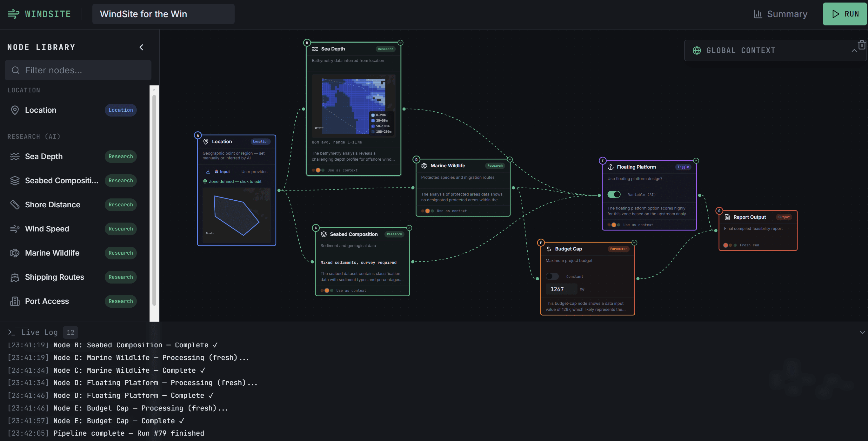868x441 pixels.
Task: Click the Port Access icon
Action: pyautogui.click(x=15, y=301)
